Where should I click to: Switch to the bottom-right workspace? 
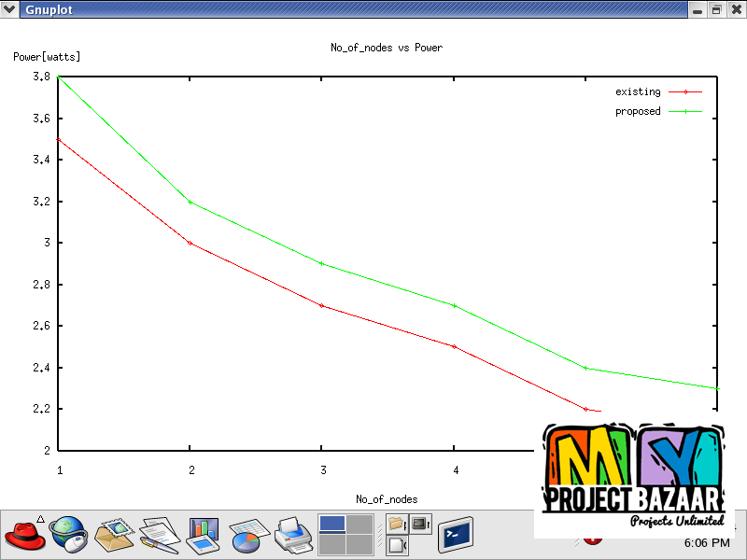359,545
